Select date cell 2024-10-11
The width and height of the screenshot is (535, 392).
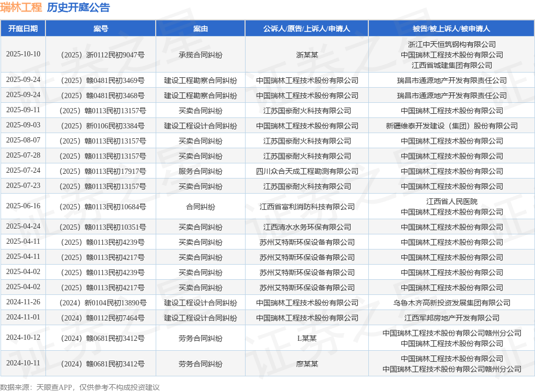23,363
